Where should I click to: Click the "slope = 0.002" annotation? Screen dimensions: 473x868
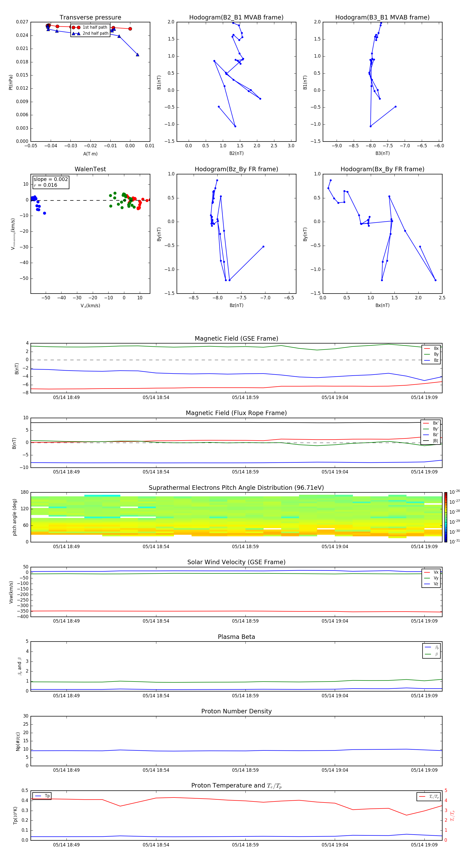(x=50, y=179)
